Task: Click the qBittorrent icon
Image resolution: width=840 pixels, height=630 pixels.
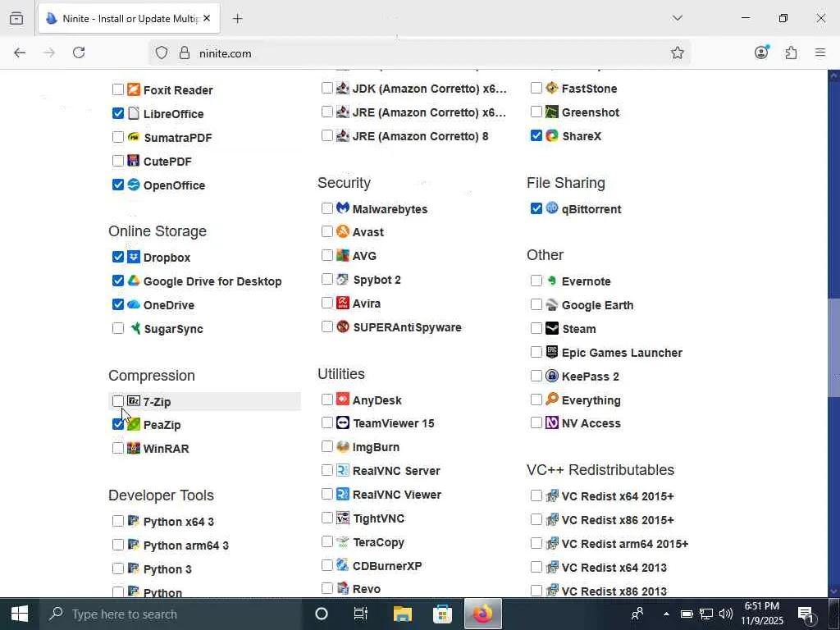Action: tap(552, 208)
